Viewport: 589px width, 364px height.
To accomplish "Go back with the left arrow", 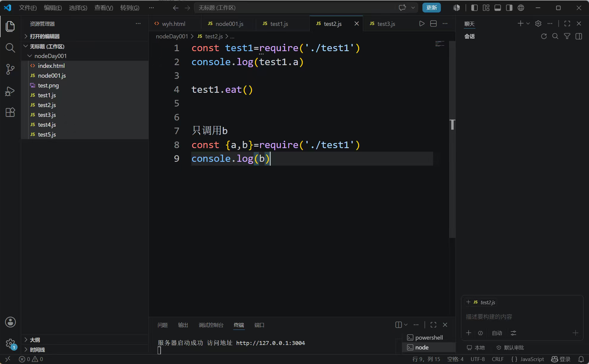I will 176,8.
